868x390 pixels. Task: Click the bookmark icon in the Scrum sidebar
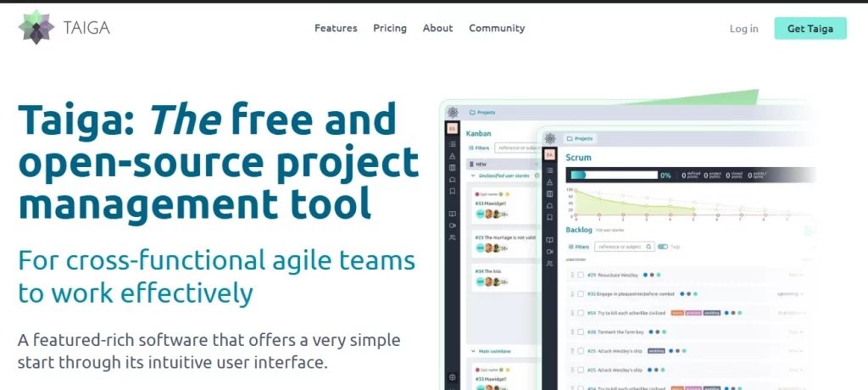pos(550,217)
